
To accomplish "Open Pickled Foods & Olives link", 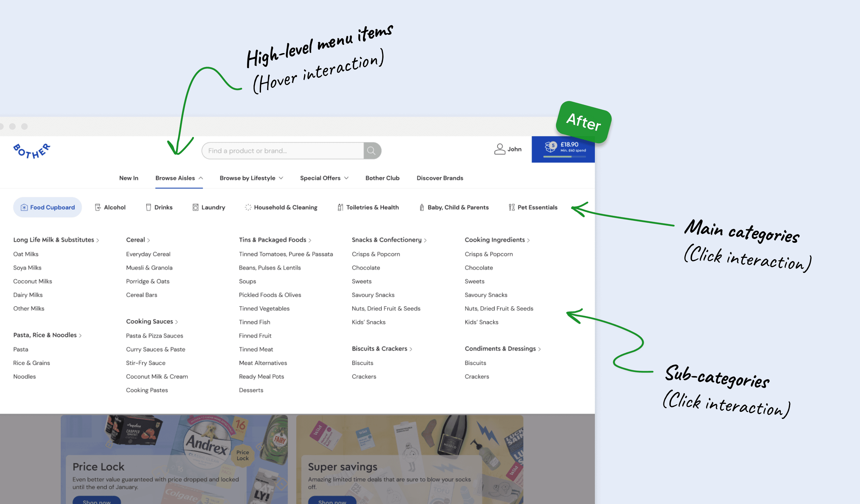I will (270, 295).
